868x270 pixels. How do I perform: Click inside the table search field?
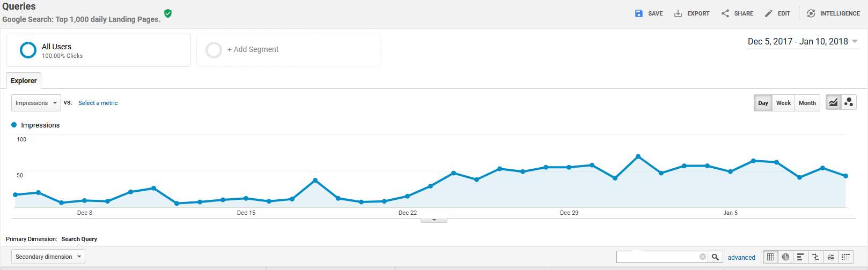point(657,257)
